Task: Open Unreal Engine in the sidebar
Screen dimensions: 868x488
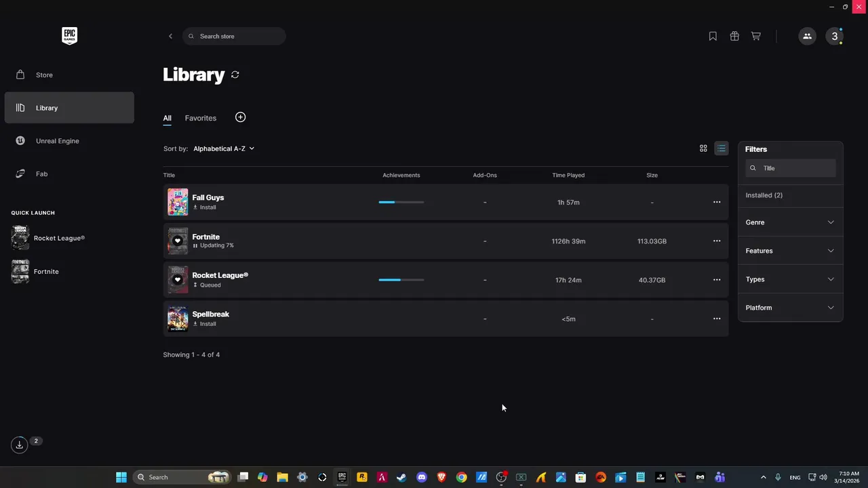Action: pyautogui.click(x=69, y=141)
